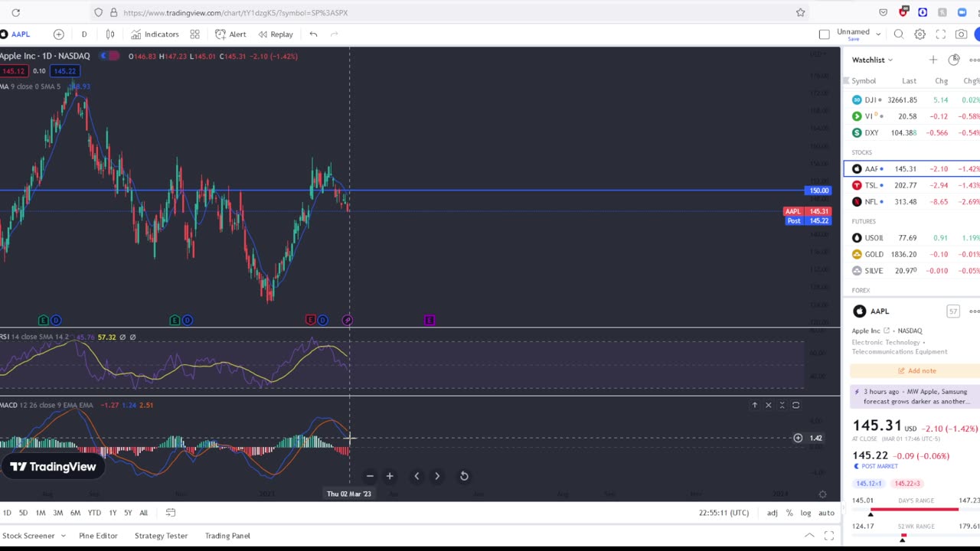The image size is (980, 551).
Task: Add a symbol to compare using plus icon
Action: point(58,34)
